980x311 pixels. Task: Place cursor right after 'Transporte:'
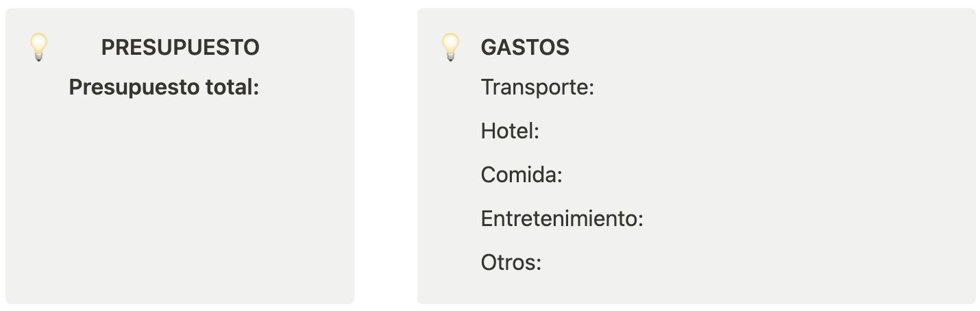596,88
